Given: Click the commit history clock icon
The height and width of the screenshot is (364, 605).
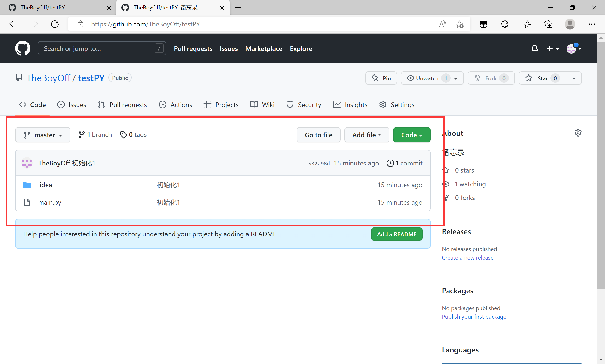Looking at the screenshot, I should point(390,163).
